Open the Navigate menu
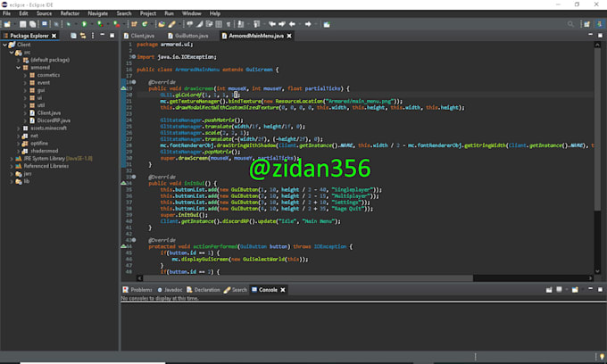This screenshot has width=607, height=364. coord(98,13)
